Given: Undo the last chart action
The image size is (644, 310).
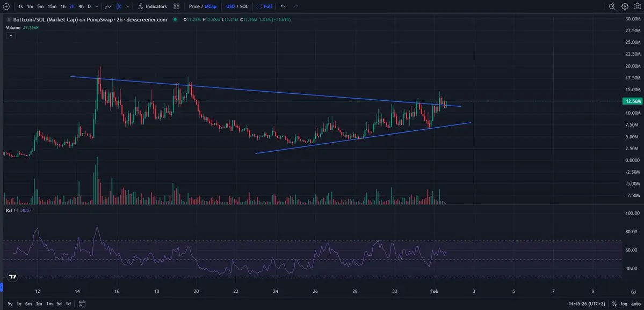Looking at the screenshot, I should point(283,6).
